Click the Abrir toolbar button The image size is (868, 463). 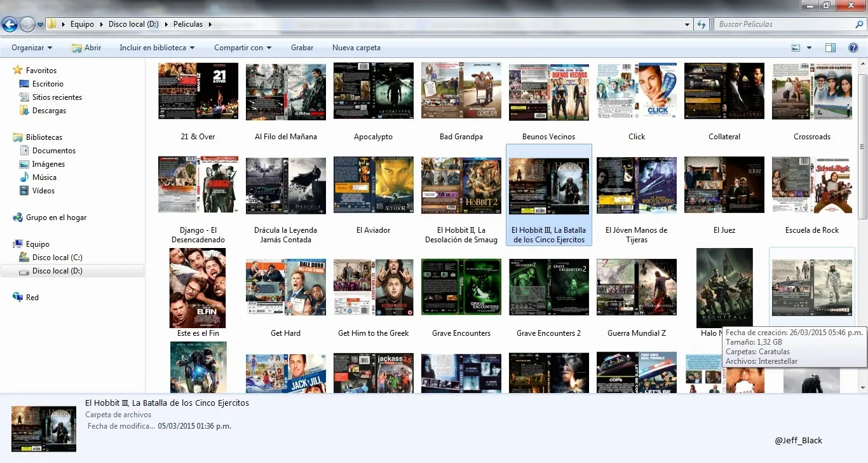pyautogui.click(x=86, y=48)
